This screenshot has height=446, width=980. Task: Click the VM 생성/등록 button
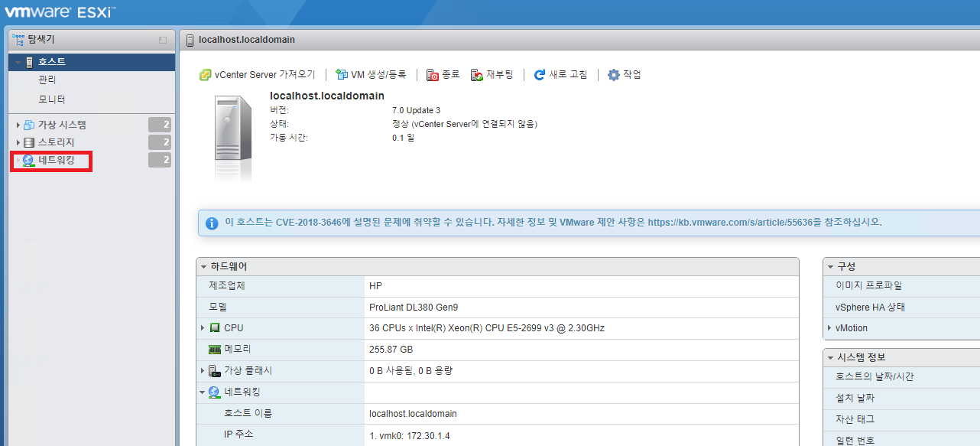[x=371, y=75]
